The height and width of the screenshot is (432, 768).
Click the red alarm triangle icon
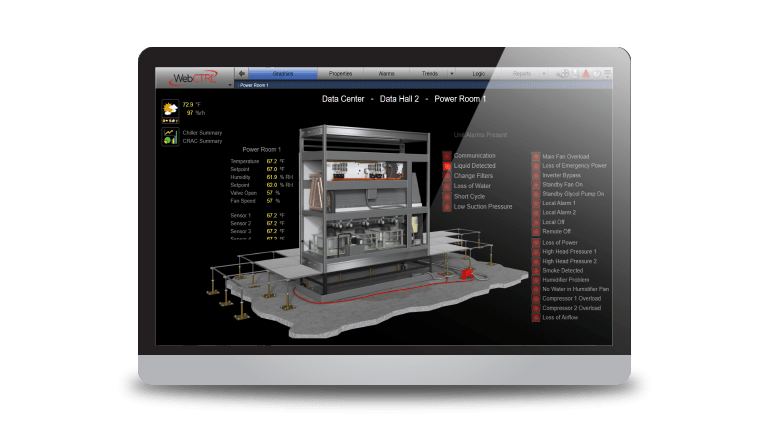[586, 73]
